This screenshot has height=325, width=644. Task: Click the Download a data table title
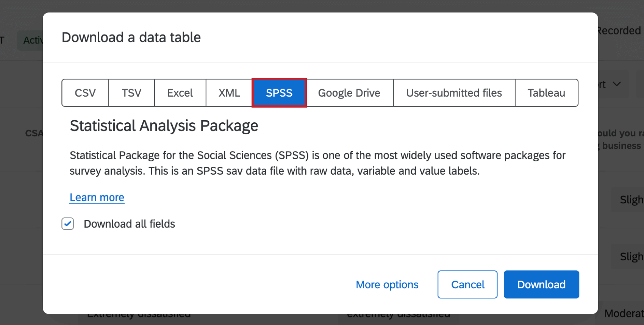(x=131, y=37)
